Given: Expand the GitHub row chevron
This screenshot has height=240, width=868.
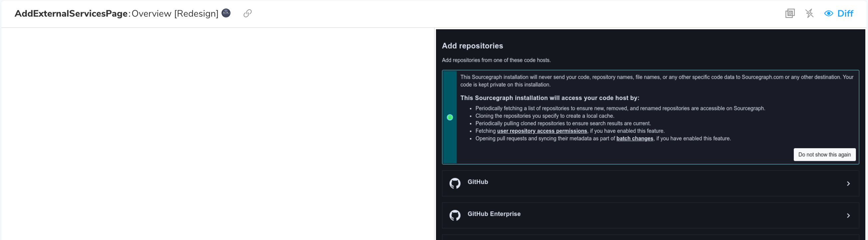Looking at the screenshot, I should (x=848, y=183).
